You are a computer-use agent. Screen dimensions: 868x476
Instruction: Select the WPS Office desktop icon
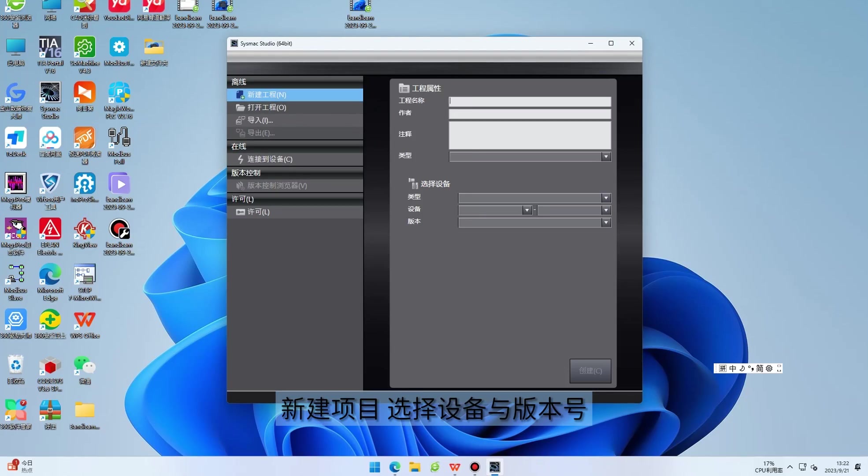pos(85,324)
